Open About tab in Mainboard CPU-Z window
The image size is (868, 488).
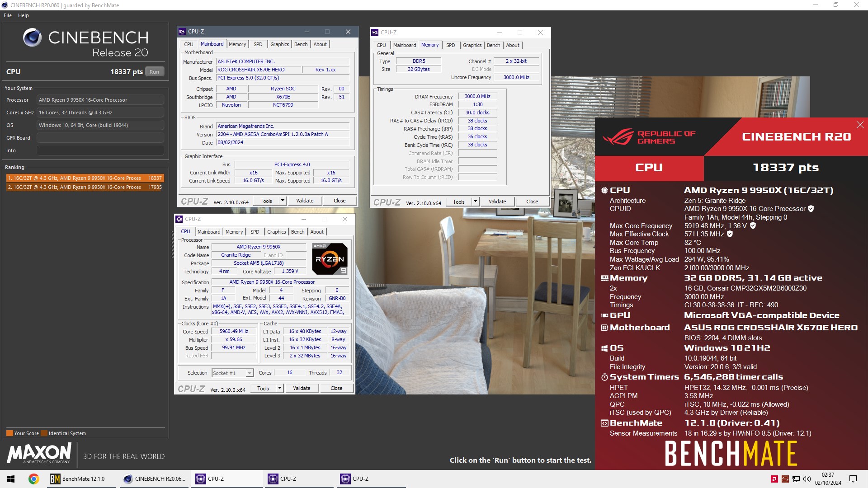[x=320, y=44]
